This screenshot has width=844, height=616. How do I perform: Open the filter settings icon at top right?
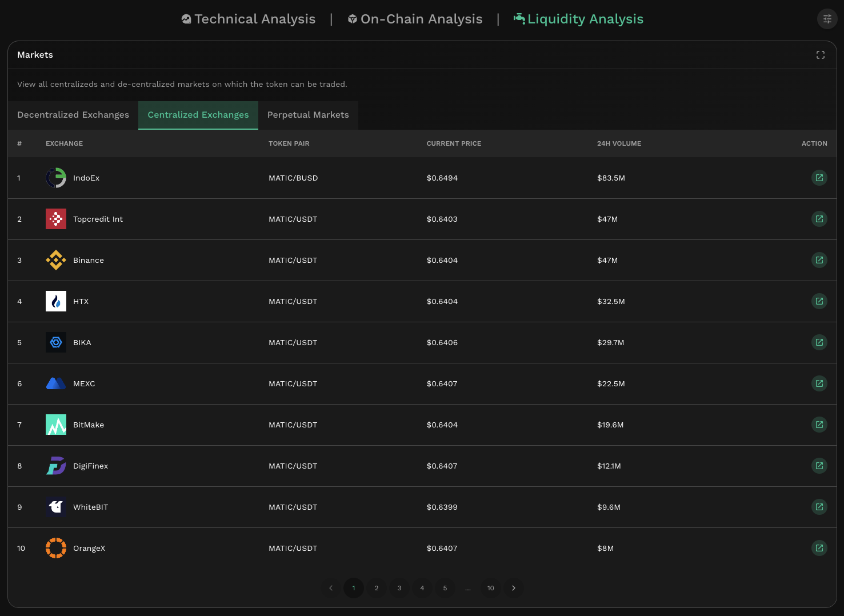pyautogui.click(x=827, y=19)
